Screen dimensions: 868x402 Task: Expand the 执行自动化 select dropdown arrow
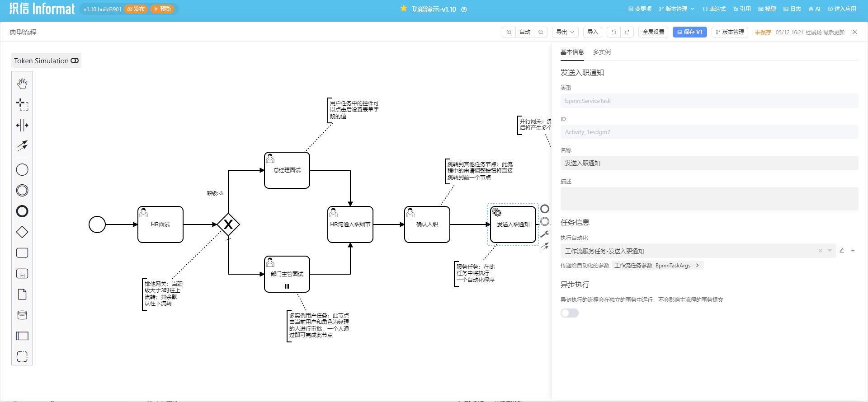click(x=830, y=251)
